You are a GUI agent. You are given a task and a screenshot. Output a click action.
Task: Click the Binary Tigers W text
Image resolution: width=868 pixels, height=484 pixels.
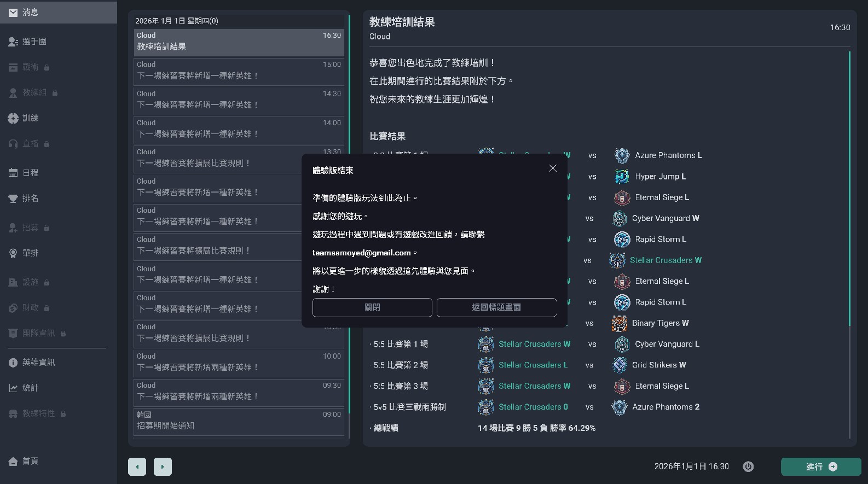[661, 323]
